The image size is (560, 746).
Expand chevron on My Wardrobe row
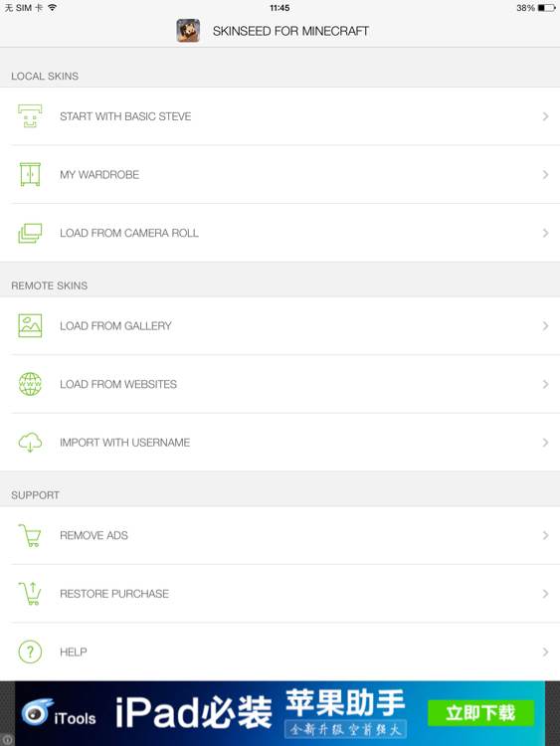click(x=545, y=175)
